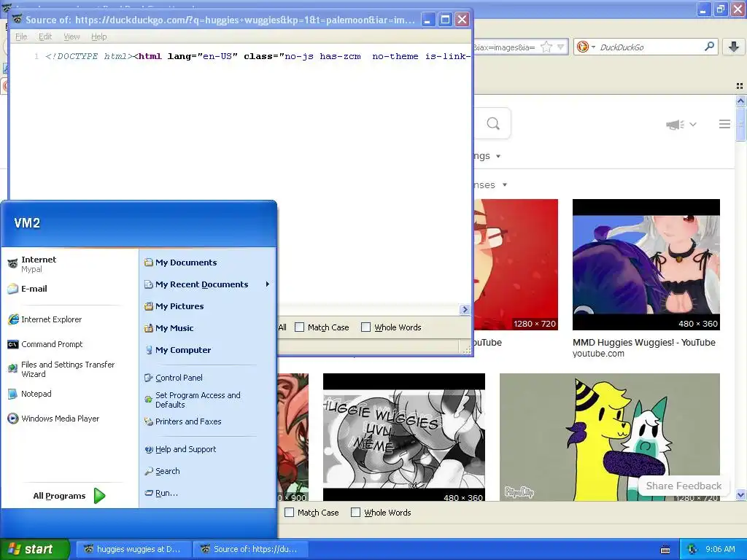Open E-mail from Start menu
This screenshot has width=747, height=560.
point(28,289)
